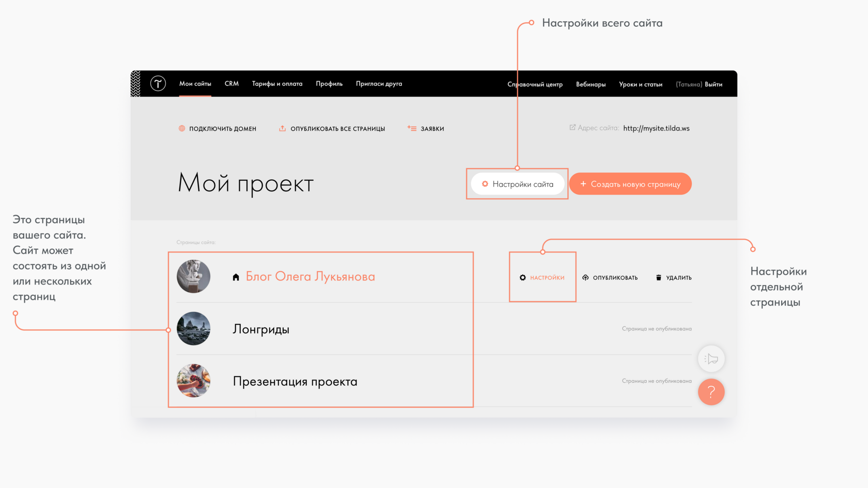
Task: Click the orange question mark help button
Action: [x=711, y=392]
